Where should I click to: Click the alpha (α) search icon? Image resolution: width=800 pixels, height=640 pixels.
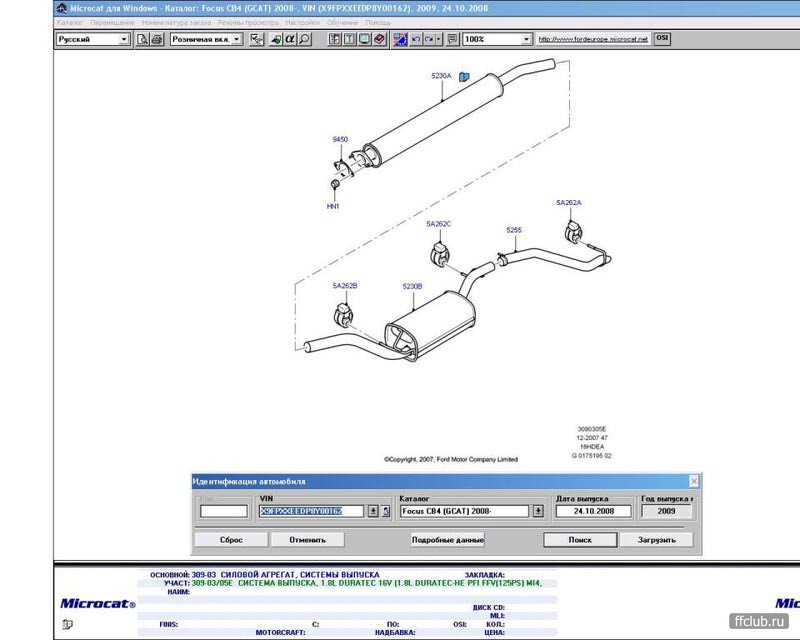click(x=289, y=40)
